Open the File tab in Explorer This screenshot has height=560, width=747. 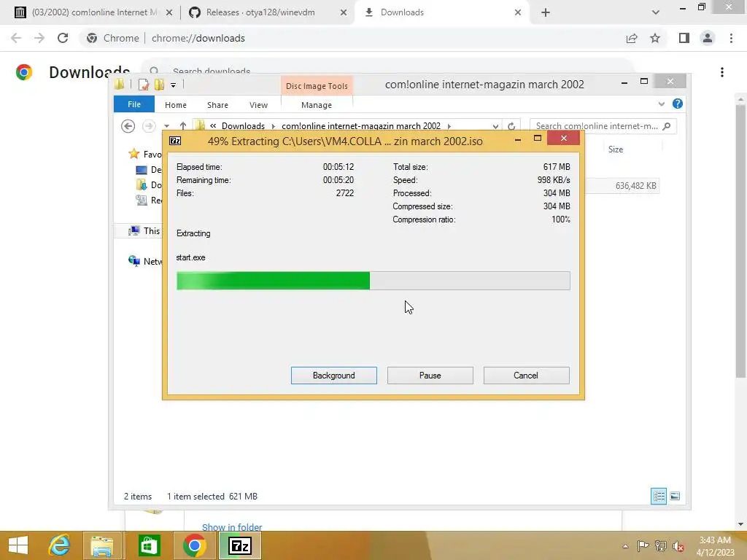coord(134,104)
